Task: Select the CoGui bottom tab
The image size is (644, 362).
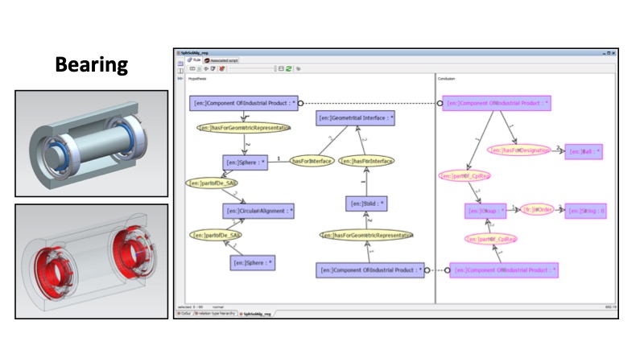Action: point(184,313)
